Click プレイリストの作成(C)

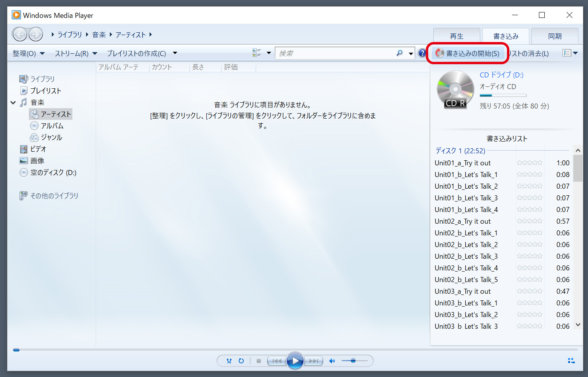[136, 53]
